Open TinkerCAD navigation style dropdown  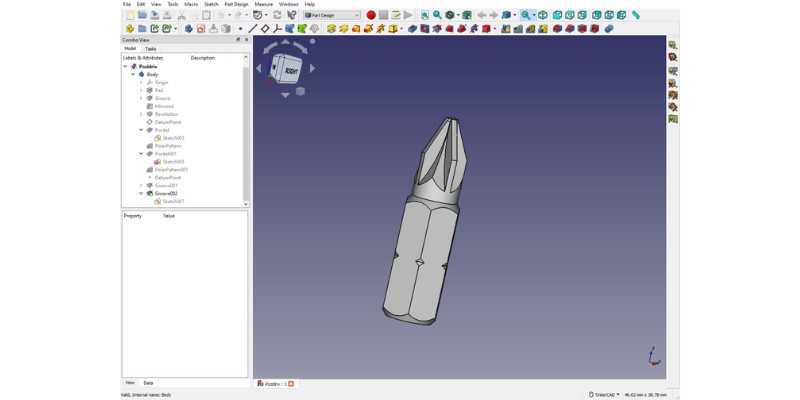tap(604, 394)
